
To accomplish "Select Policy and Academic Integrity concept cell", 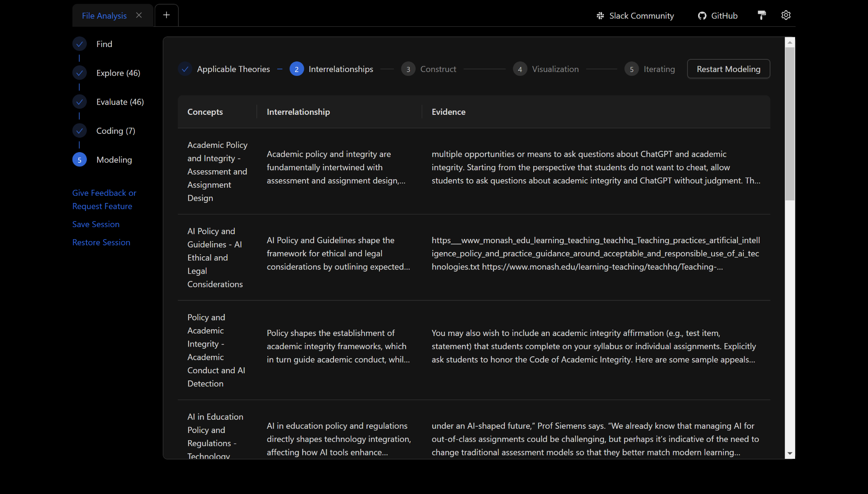I will pyautogui.click(x=217, y=350).
